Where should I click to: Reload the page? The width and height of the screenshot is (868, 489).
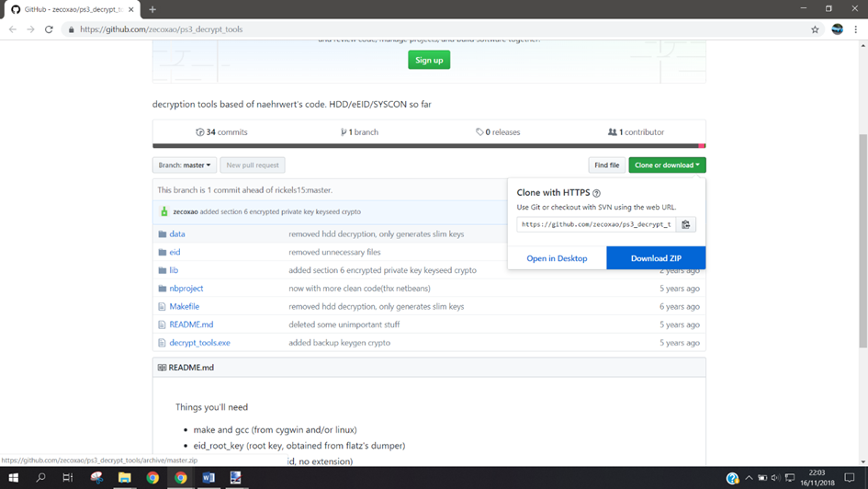coord(49,29)
